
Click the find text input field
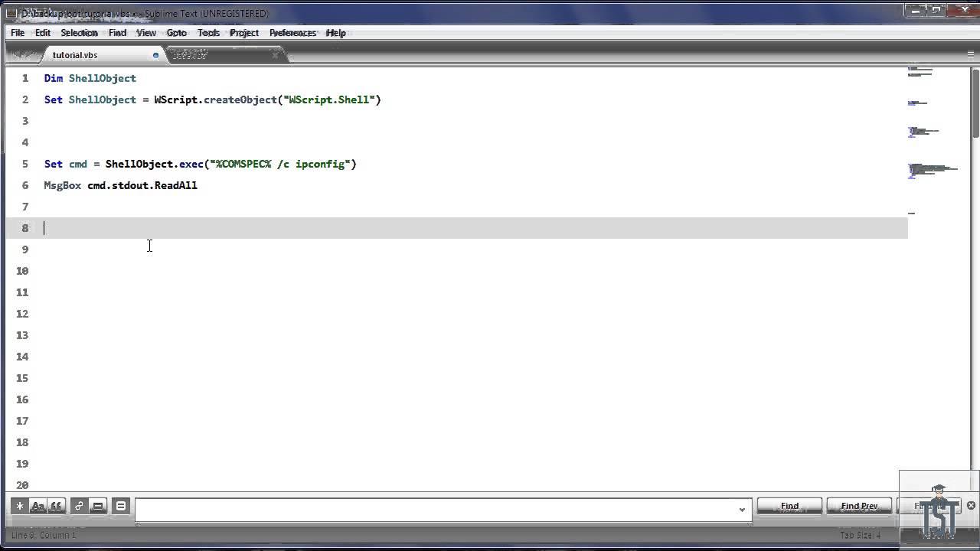click(444, 509)
